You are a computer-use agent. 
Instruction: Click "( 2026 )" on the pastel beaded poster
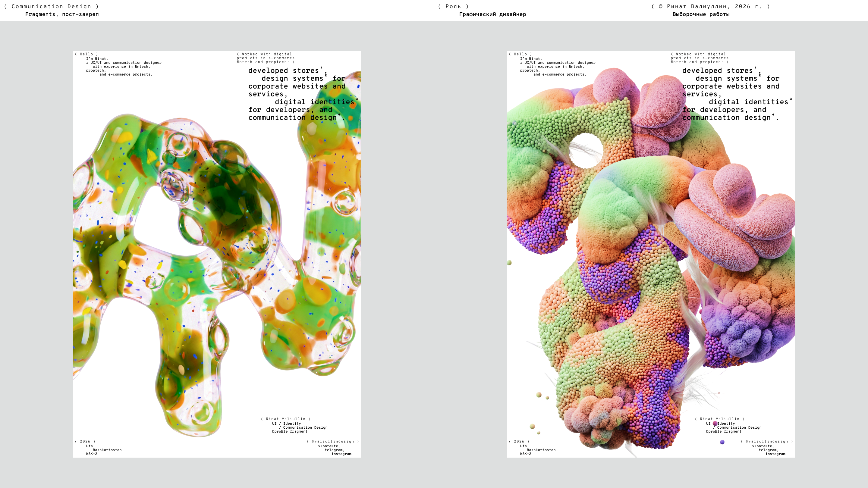pos(519,441)
